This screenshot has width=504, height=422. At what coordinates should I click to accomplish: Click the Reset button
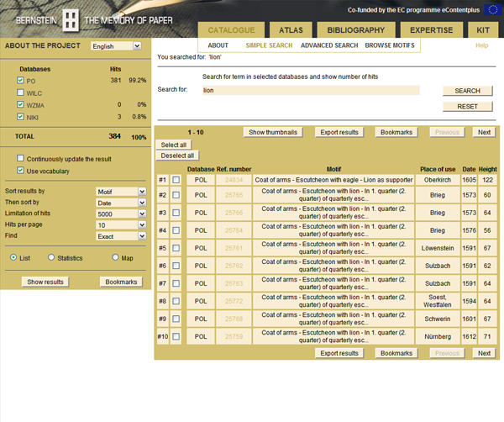467,107
